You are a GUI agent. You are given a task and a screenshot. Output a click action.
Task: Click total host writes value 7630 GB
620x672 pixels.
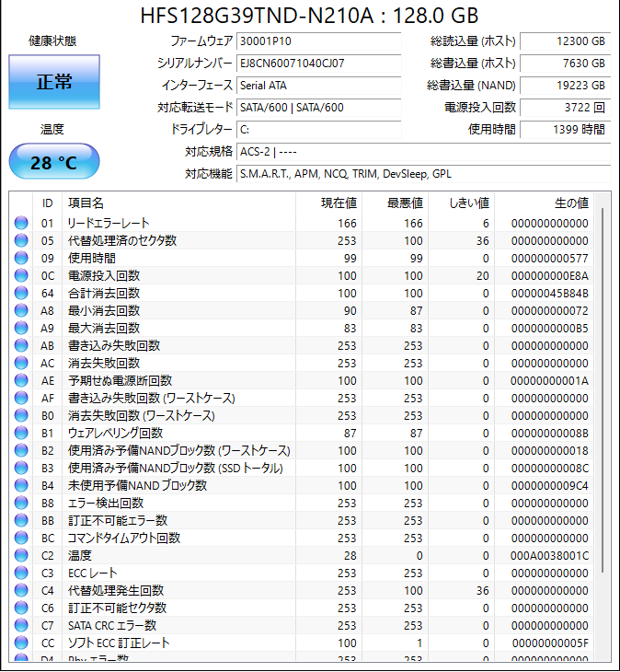(565, 64)
